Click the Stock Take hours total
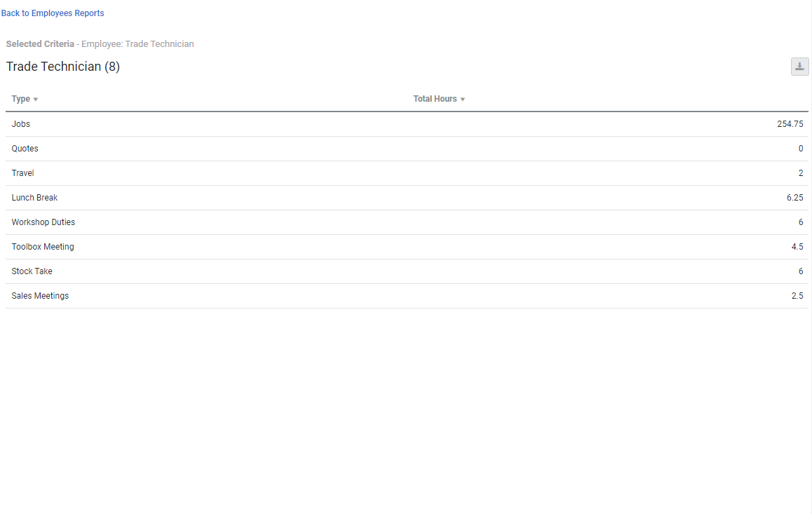The height and width of the screenshot is (514, 812). (800, 271)
